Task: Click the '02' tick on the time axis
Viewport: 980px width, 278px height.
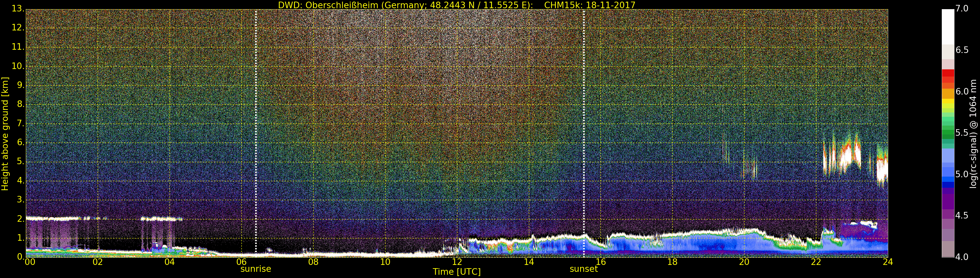Action: click(x=98, y=262)
